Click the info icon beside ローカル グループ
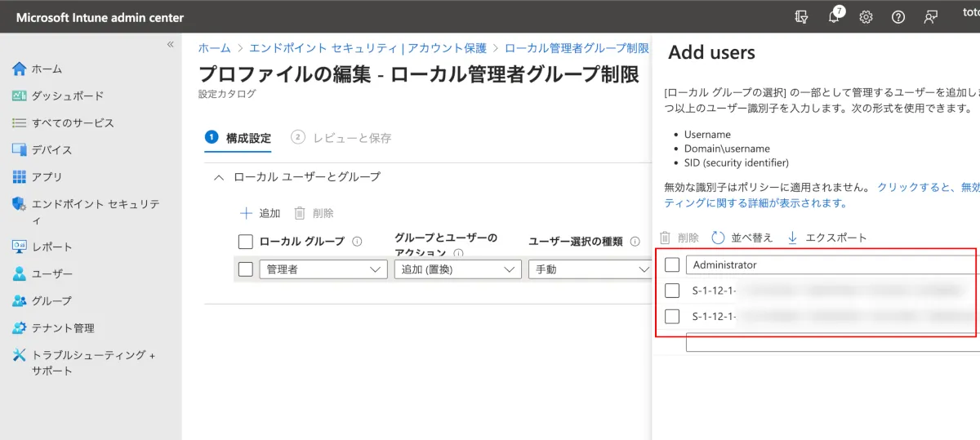This screenshot has height=440, width=980. 357,242
